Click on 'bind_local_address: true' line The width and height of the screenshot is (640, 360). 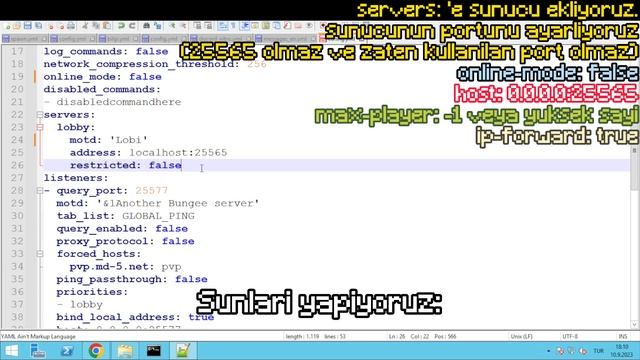[135, 317]
